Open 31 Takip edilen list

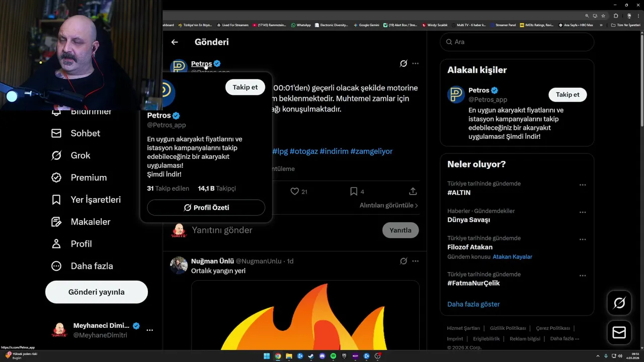[168, 189]
